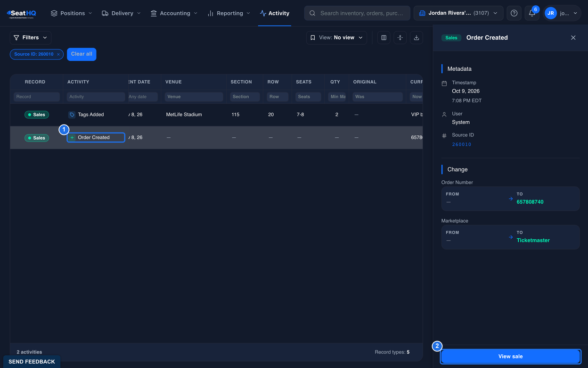This screenshot has height=368, width=588.
Task: Open the Jordan Rivera account switcher
Action: click(458, 13)
